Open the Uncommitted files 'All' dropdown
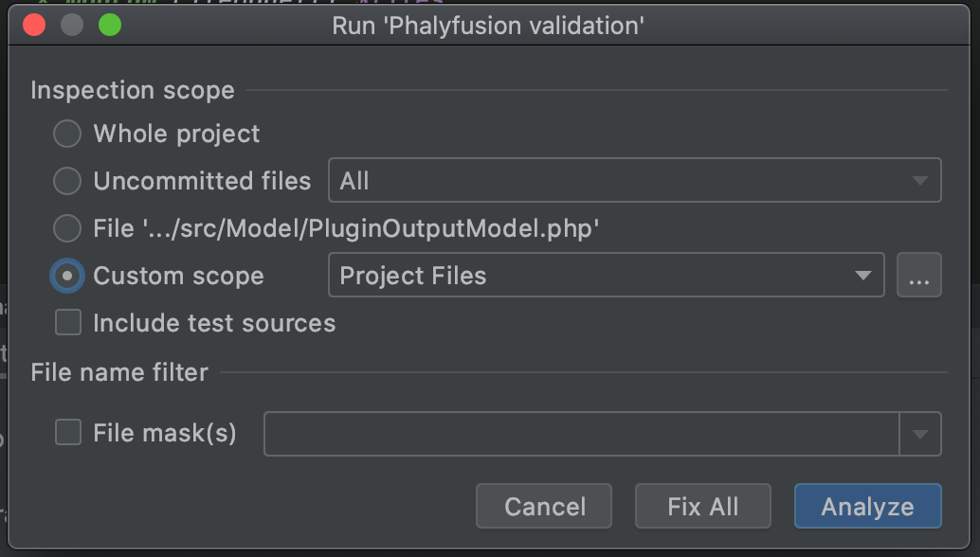Screen dimensions: 980x557 pyautogui.click(x=634, y=181)
